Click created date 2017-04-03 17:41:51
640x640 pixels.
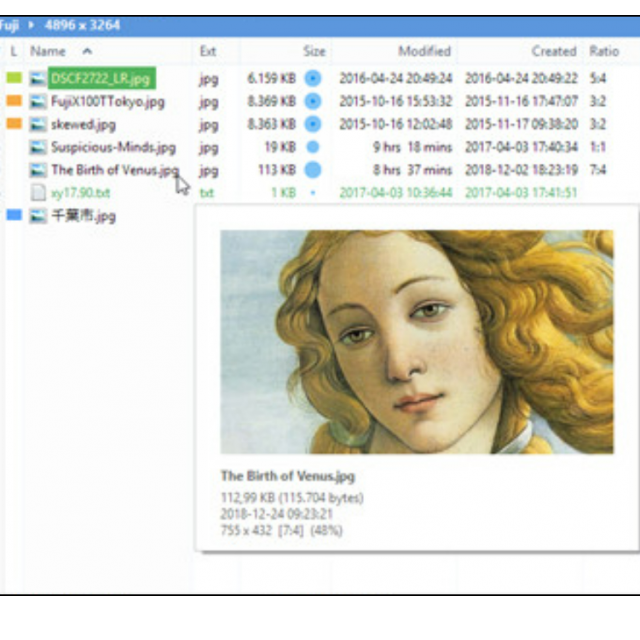521,193
